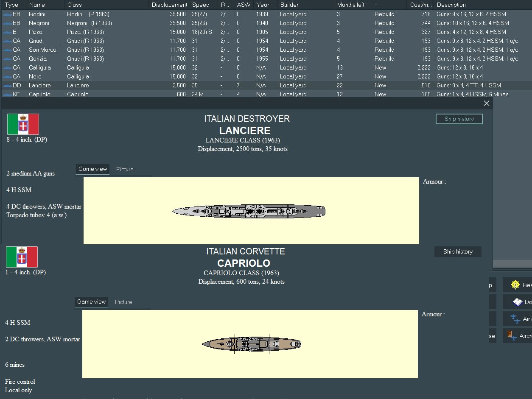
Task: Click the ship icon in the Rodini row
Action: (7, 14)
